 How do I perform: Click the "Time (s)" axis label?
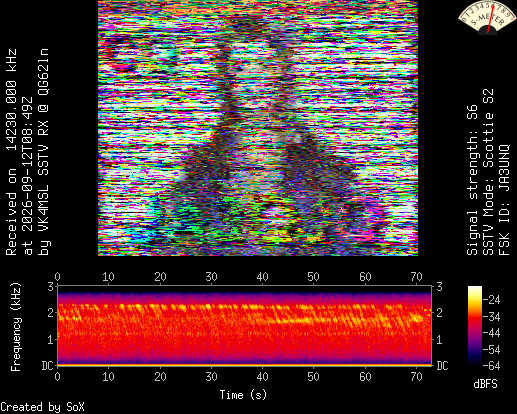pos(243,395)
